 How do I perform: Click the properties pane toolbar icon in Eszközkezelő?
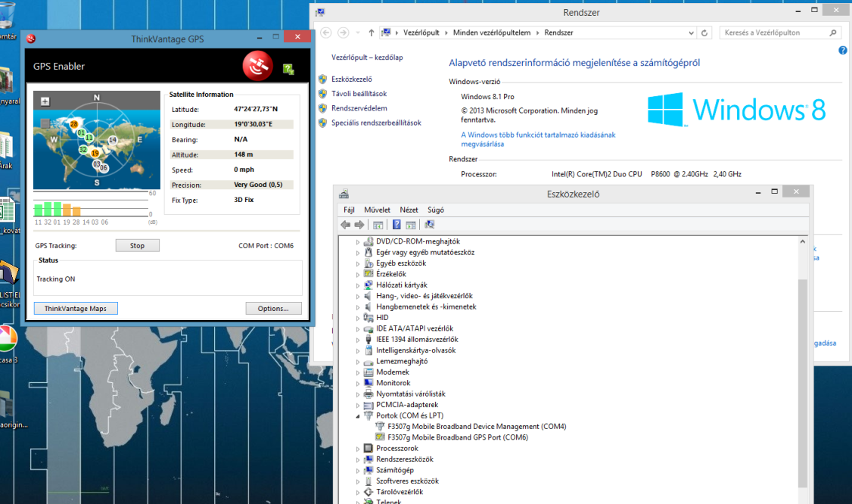pos(411,225)
